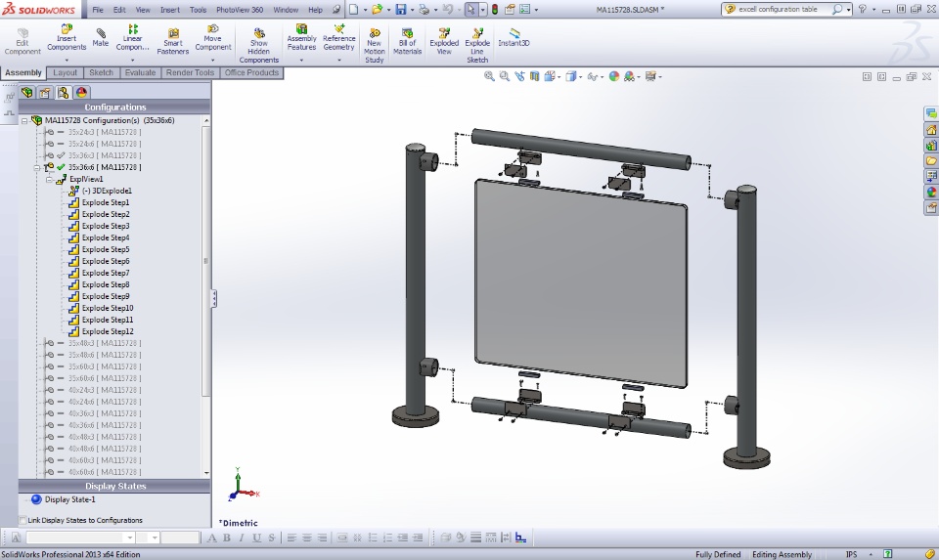Select the 35x48x3 configuration
The image size is (939, 560).
105,343
